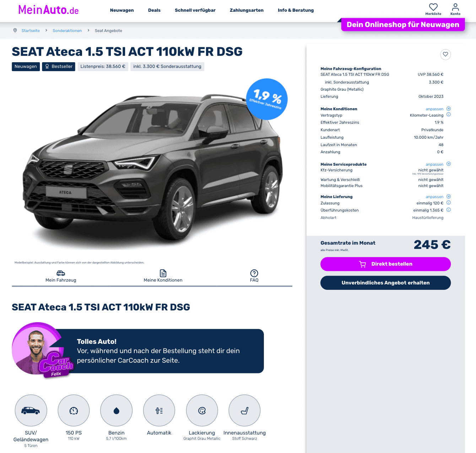Add the car to wishlist via heart circle

[445, 54]
